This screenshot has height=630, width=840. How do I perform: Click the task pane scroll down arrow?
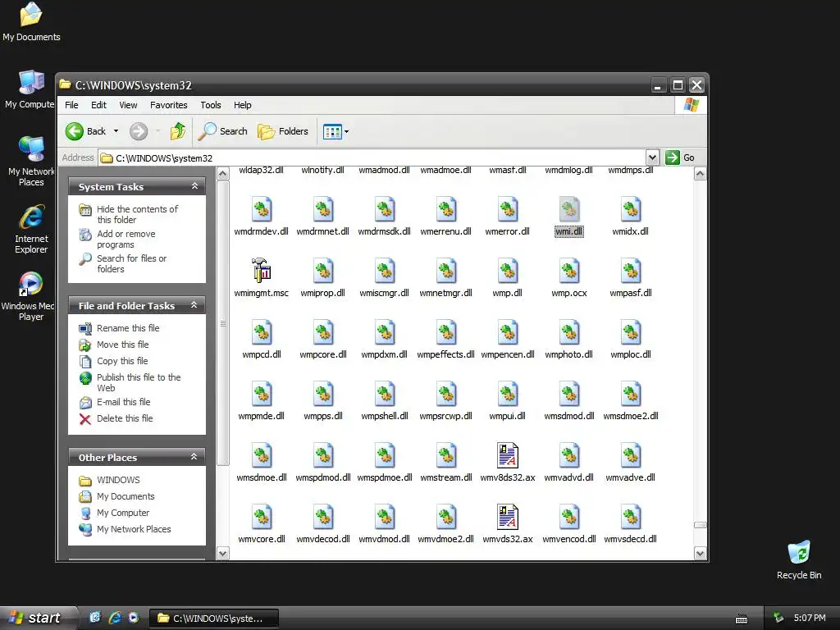pos(223,554)
